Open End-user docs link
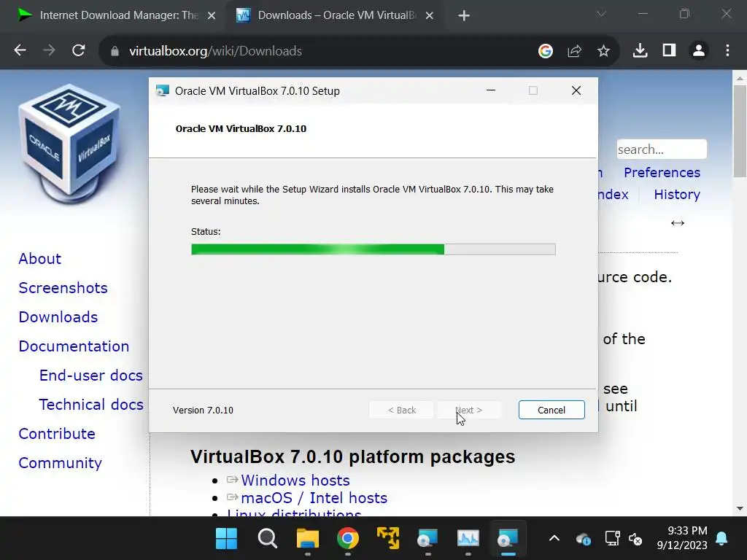The width and height of the screenshot is (747, 560). [91, 376]
